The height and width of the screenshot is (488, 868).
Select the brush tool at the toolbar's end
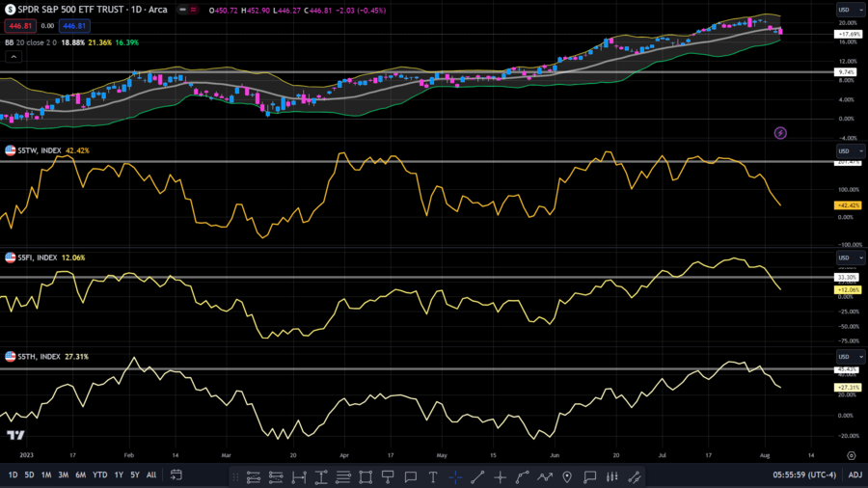pyautogui.click(x=635, y=476)
